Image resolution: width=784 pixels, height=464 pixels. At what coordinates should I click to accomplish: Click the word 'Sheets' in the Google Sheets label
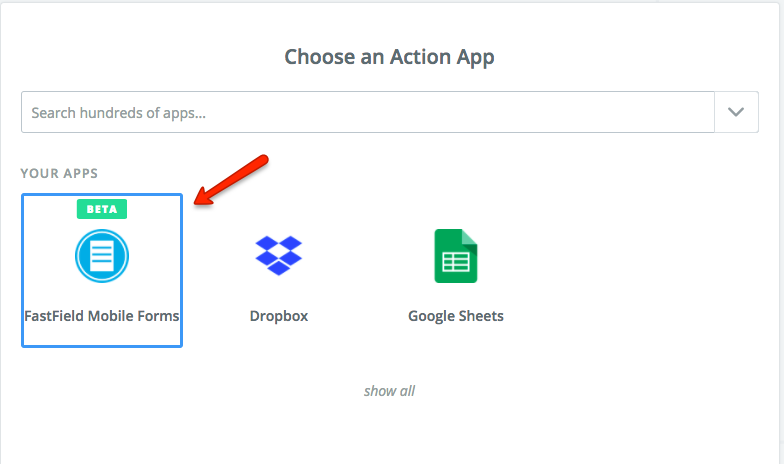click(x=480, y=316)
